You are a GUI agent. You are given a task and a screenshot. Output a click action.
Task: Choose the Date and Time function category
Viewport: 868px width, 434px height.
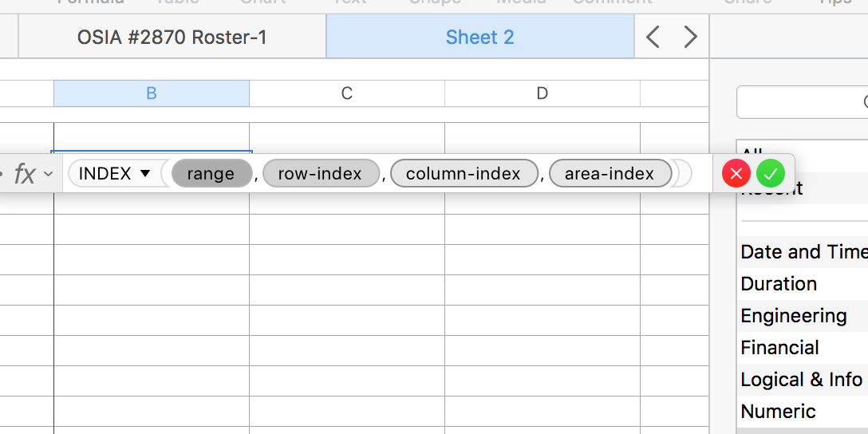tap(803, 252)
